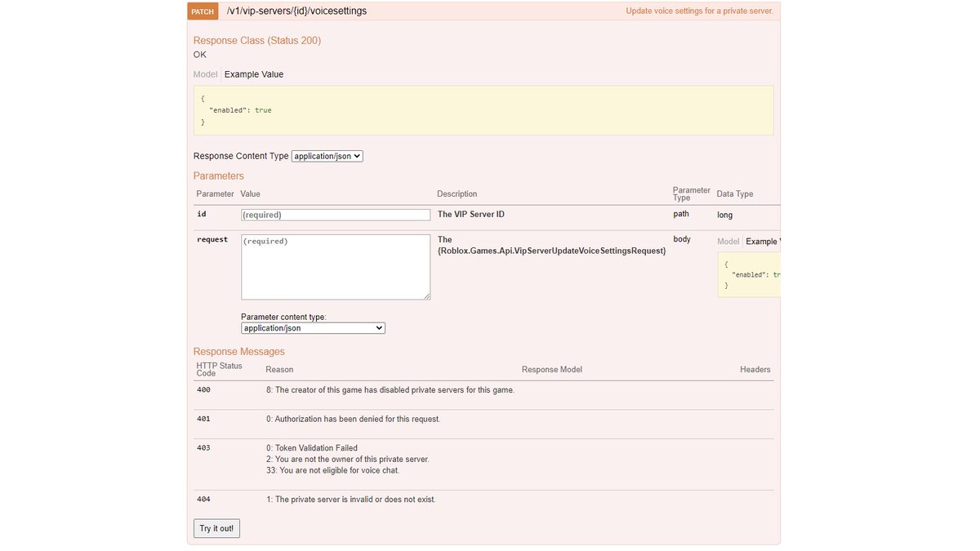Click the 'Value' column header
This screenshot has width=980, height=551.
pos(250,194)
